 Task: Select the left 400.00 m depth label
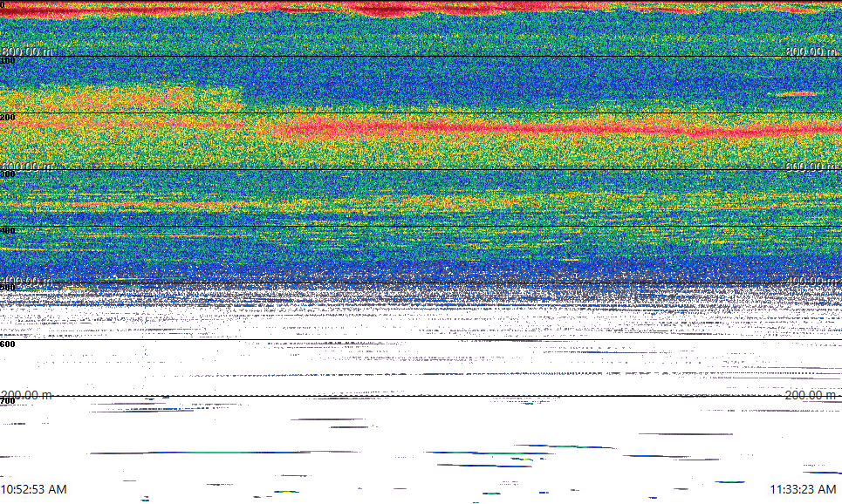tap(27, 281)
